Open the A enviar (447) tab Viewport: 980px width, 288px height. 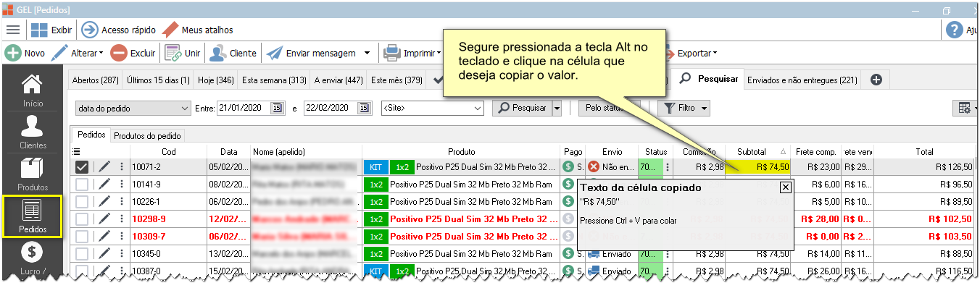pyautogui.click(x=339, y=80)
